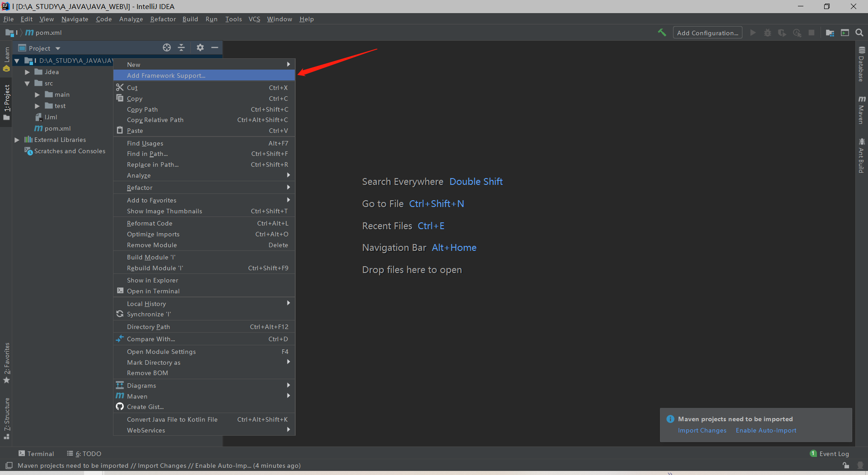Click the Run Anything icon in toolbar

tap(844, 33)
